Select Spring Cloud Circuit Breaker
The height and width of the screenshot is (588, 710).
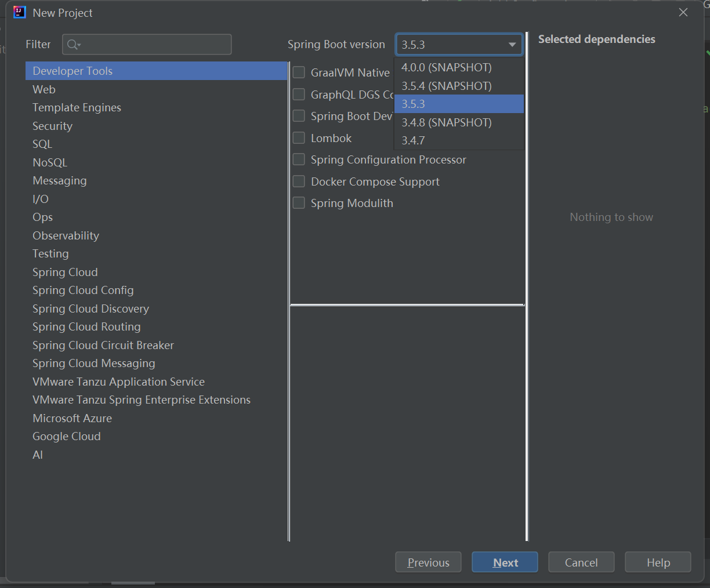coord(156,345)
